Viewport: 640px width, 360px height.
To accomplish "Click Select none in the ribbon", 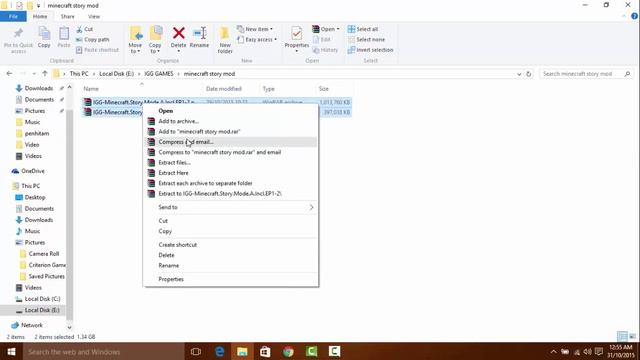I will coord(366,40).
